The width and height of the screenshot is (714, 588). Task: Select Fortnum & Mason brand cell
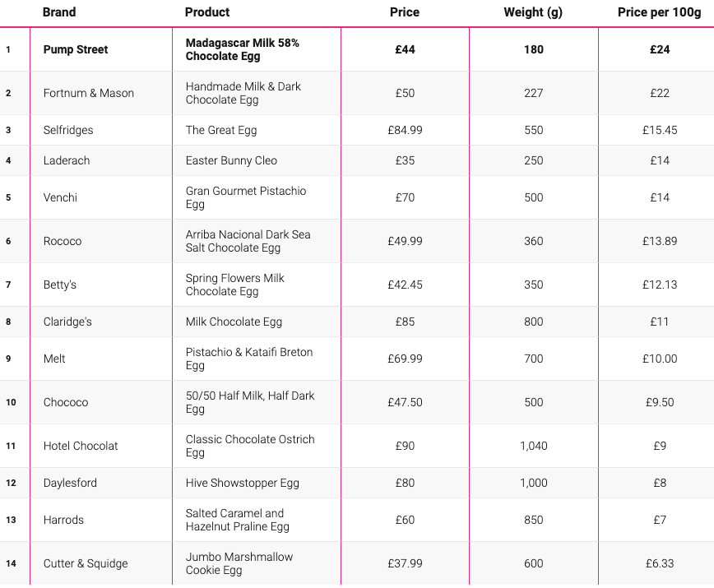click(x=101, y=93)
